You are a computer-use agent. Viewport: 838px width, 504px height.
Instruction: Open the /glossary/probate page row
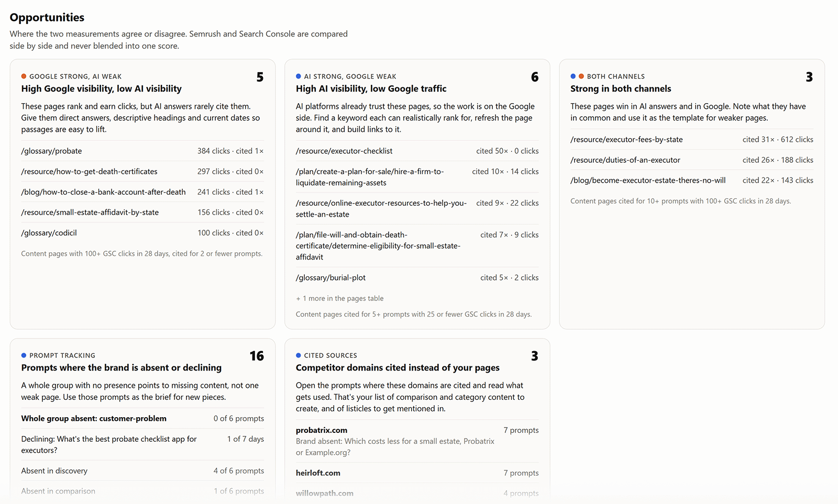point(142,151)
